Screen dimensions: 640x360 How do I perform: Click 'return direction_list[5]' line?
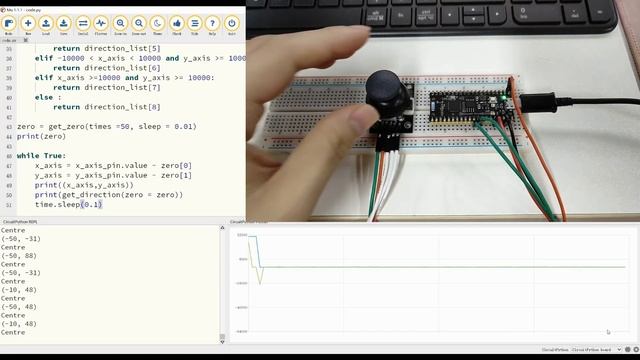pos(107,49)
